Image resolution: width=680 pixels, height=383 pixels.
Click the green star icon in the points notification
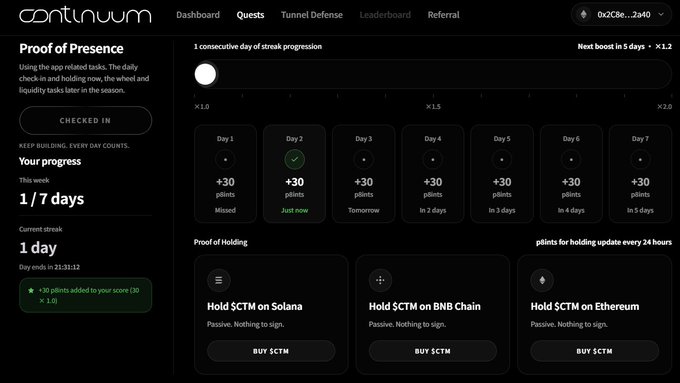click(x=31, y=290)
